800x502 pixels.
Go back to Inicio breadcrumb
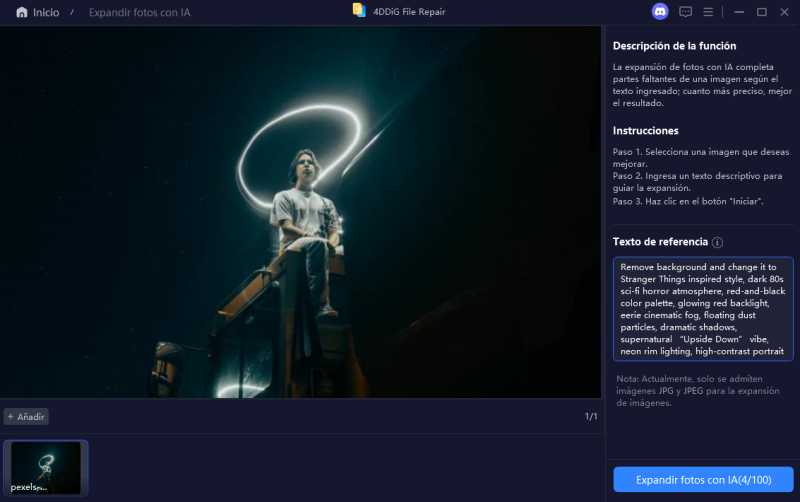tap(46, 12)
